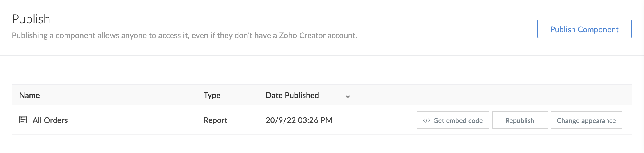Click the Date Published column header
Viewport: 644px width, 153px height.
pyautogui.click(x=292, y=95)
